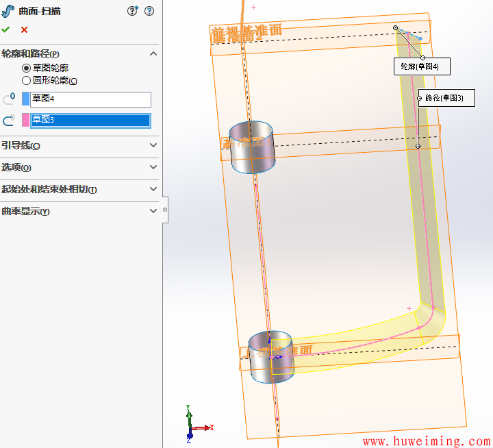Click the pink path color swatch

click(26, 121)
